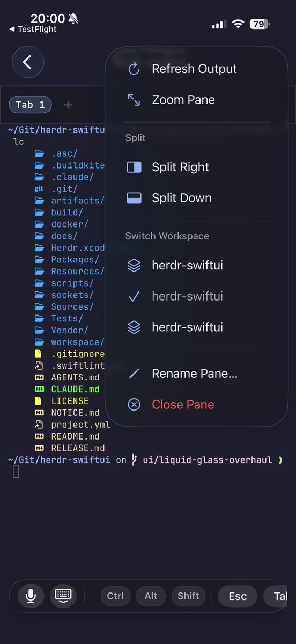
Task: Select Tab 1
Action: pos(31,105)
